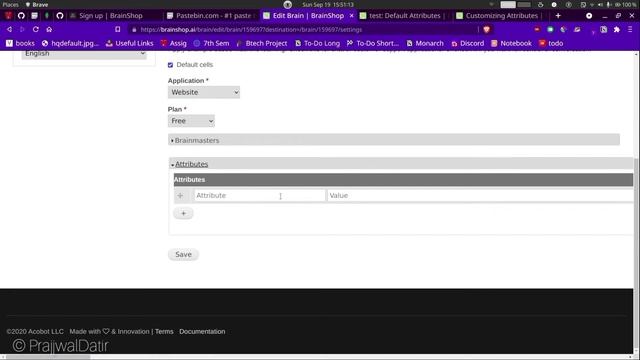640x360 pixels.
Task: Open the Brave hamburger menu
Action: tap(630, 29)
